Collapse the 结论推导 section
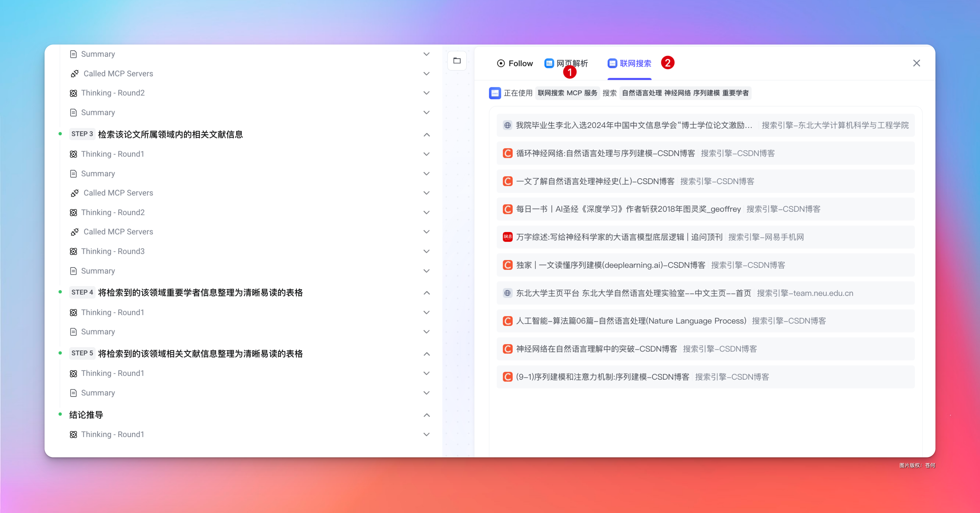 [427, 415]
